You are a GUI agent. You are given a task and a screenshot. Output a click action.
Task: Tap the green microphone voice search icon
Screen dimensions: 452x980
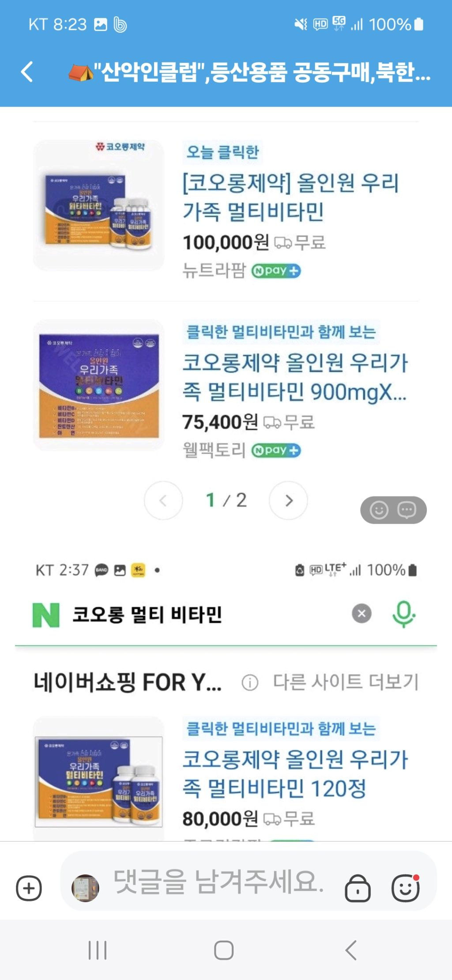pyautogui.click(x=403, y=614)
